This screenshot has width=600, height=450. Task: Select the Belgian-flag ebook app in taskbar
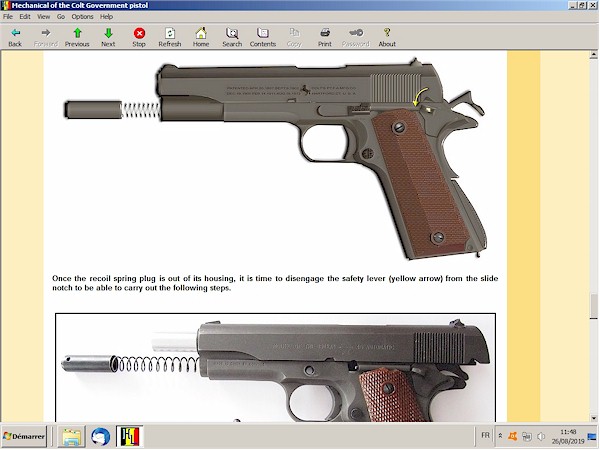pyautogui.click(x=130, y=437)
